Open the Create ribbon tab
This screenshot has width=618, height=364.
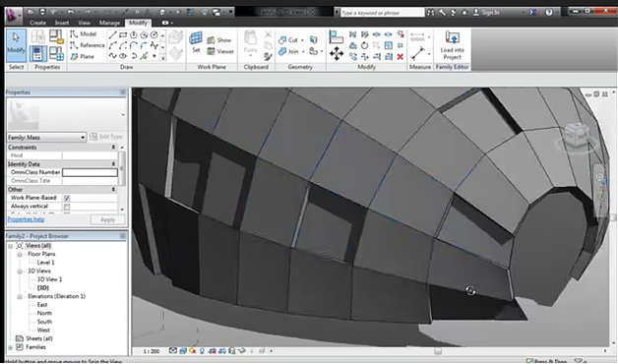pos(37,23)
